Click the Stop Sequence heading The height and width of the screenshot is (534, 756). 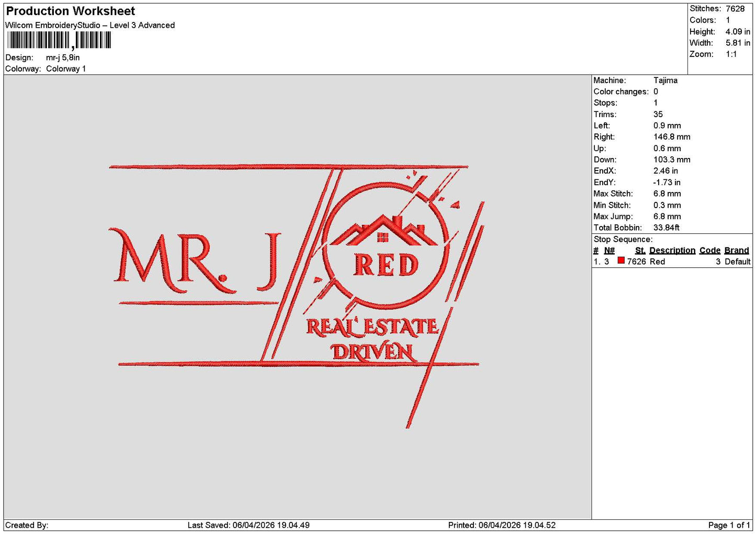click(x=623, y=240)
